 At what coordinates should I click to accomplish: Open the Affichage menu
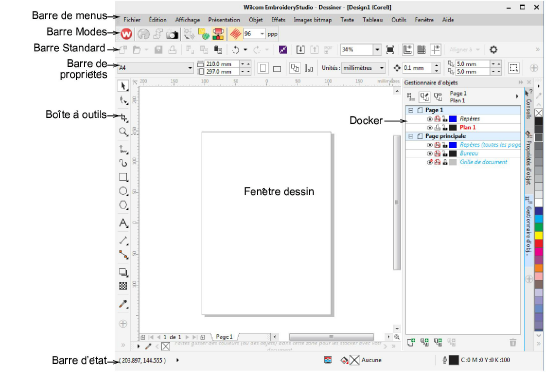[x=188, y=20]
